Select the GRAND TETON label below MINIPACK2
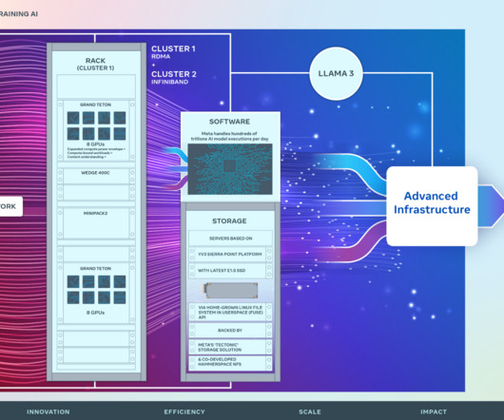This screenshot has height=420, width=504. 95,269
